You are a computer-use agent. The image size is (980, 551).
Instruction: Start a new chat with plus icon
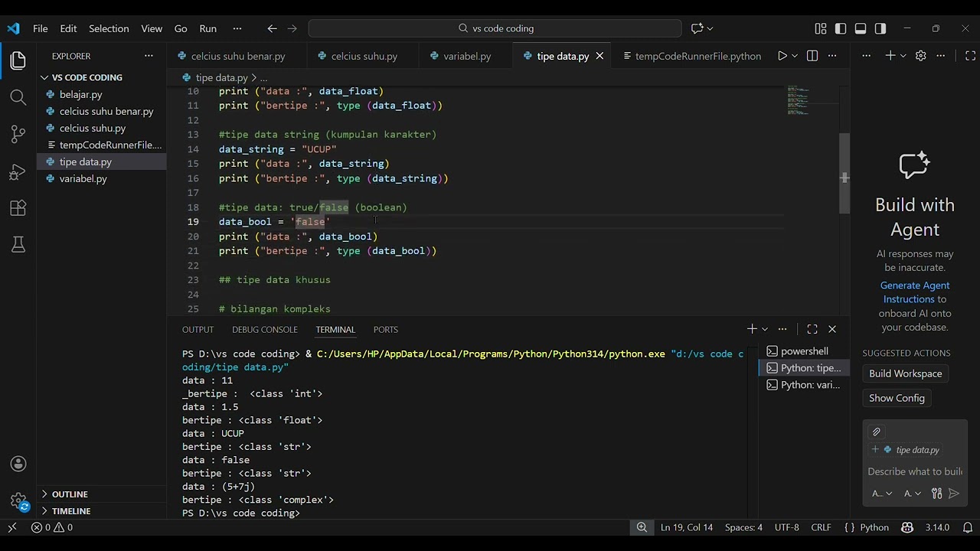[890, 56]
